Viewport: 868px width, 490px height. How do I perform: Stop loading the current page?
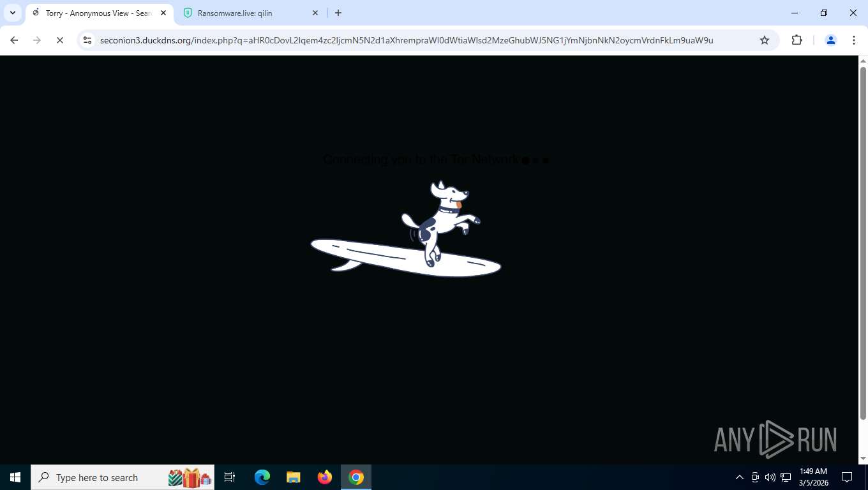59,40
